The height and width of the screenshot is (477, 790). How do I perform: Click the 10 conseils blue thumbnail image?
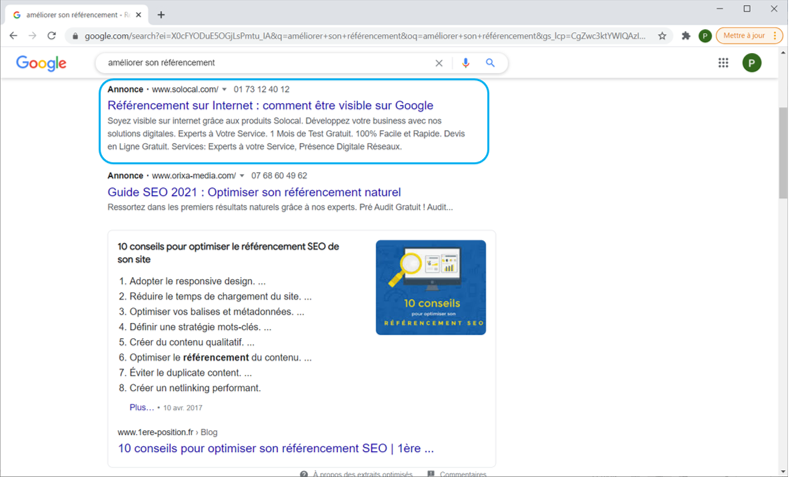(x=431, y=287)
